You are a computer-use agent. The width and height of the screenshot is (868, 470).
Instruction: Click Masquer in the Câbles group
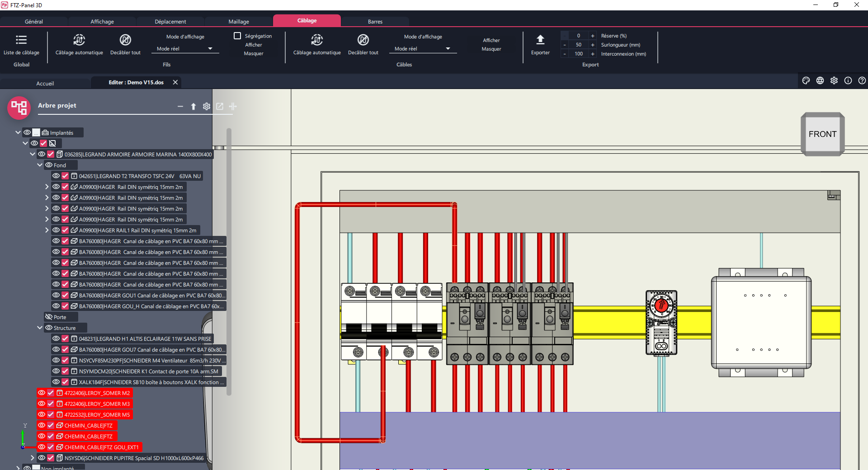pyautogui.click(x=491, y=49)
